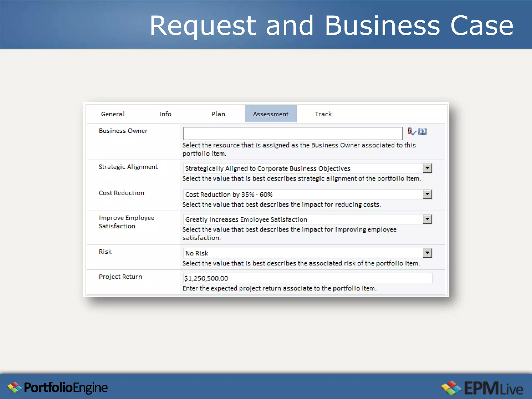
Task: Click the 'Enter the expected project return' description
Action: click(280, 288)
